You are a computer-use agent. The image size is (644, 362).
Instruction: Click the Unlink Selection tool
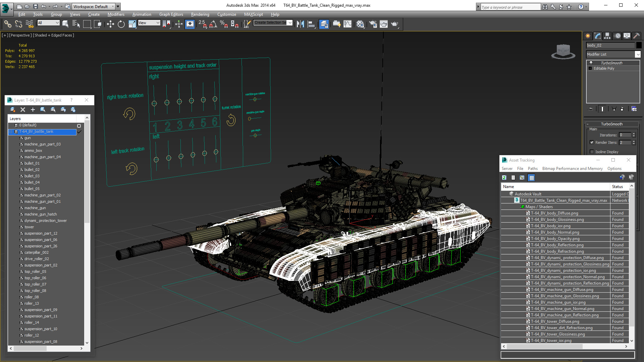point(19,24)
